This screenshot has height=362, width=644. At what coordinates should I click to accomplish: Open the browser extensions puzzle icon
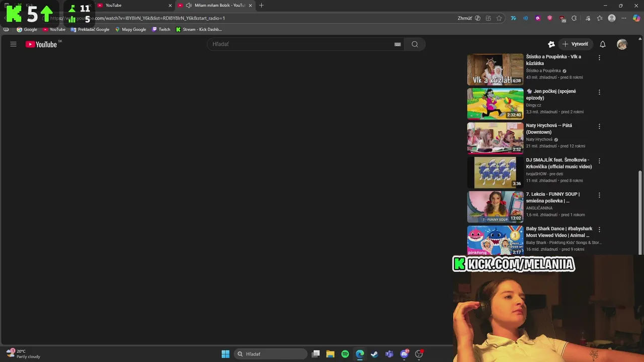(574, 18)
